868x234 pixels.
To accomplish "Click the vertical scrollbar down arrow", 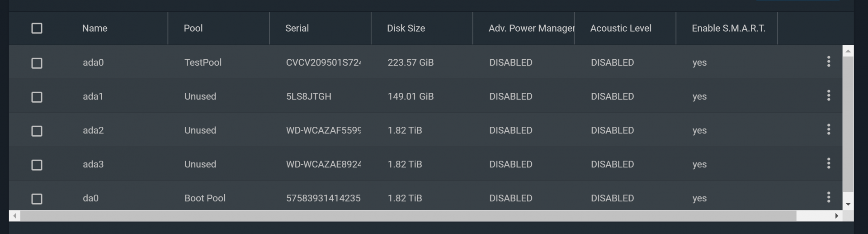I will click(848, 204).
